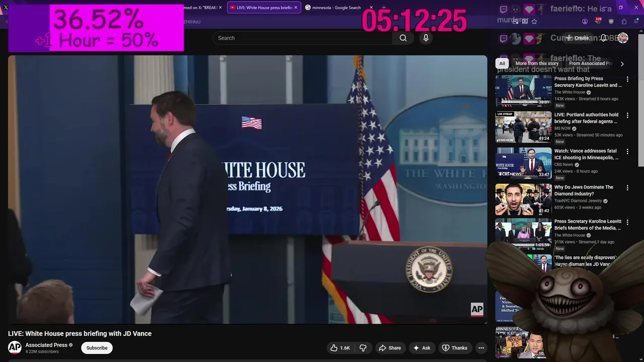The height and width of the screenshot is (362, 644).
Task: Subscribe to Associated Press channel
Action: tap(97, 348)
